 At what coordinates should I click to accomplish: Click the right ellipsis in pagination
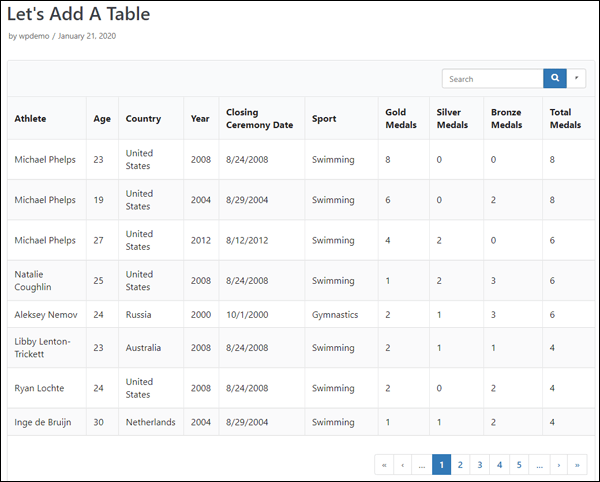539,464
